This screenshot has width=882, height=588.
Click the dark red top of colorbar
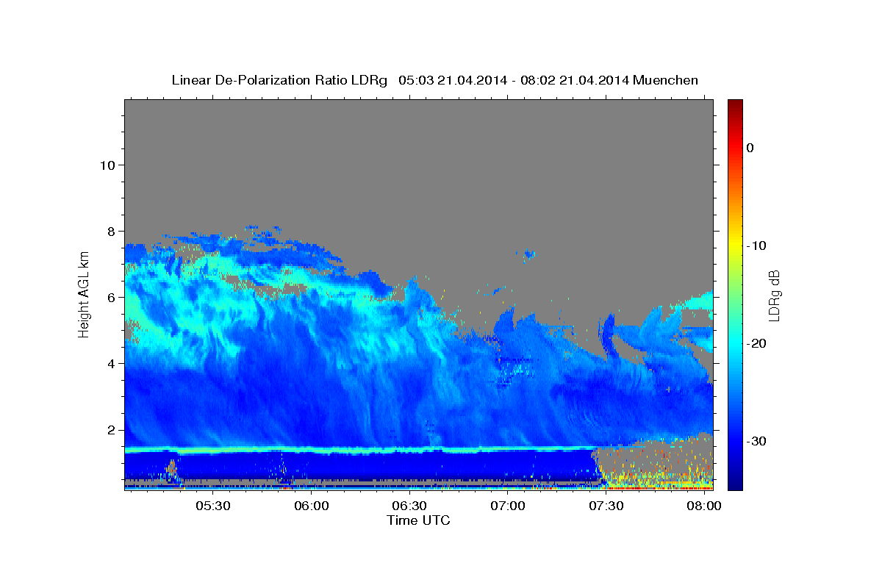point(735,104)
